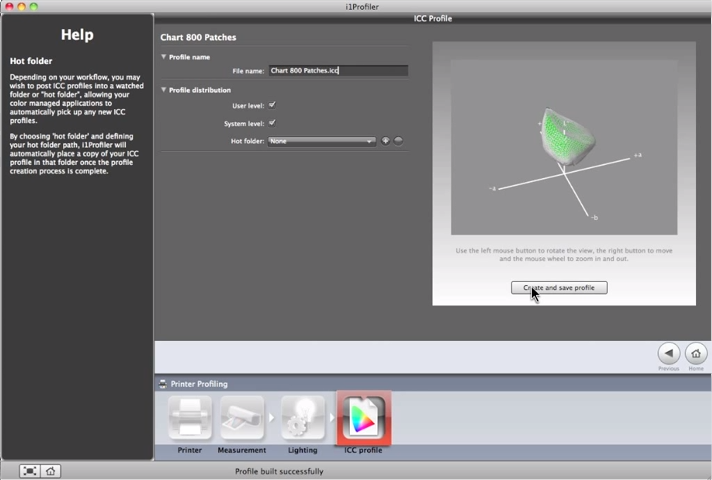712x480 pixels.
Task: Remove hot folder with minus button
Action: (398, 141)
